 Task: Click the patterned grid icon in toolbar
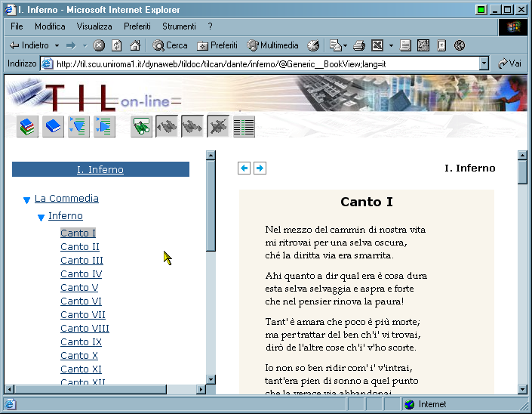tap(423, 45)
